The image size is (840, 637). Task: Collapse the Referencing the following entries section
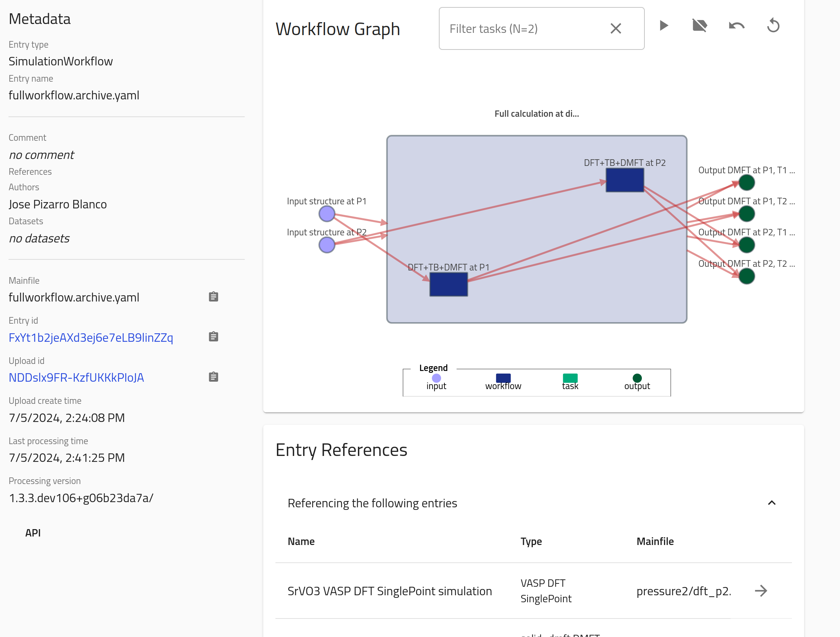tap(772, 503)
